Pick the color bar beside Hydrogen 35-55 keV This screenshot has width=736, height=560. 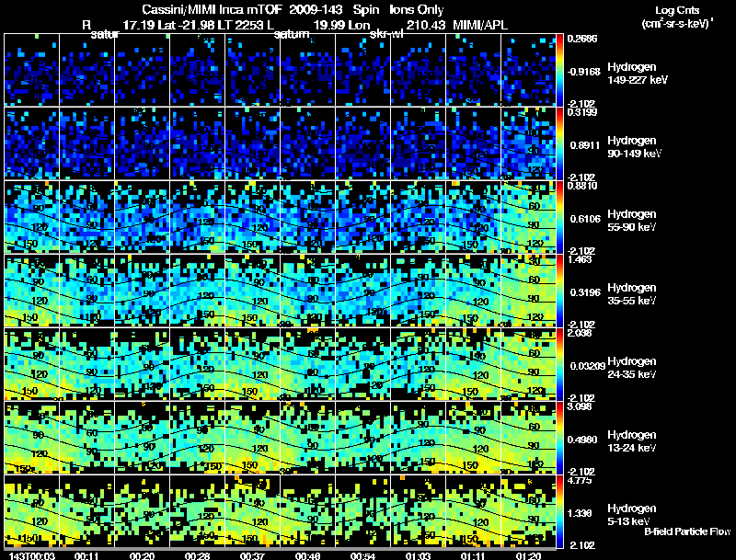[x=561, y=291]
